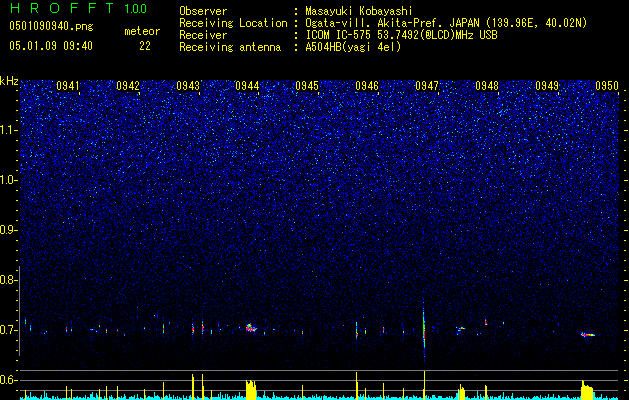Screen dimensions: 629x400
Task: Click the 0950 time marker
Action: tap(607, 86)
